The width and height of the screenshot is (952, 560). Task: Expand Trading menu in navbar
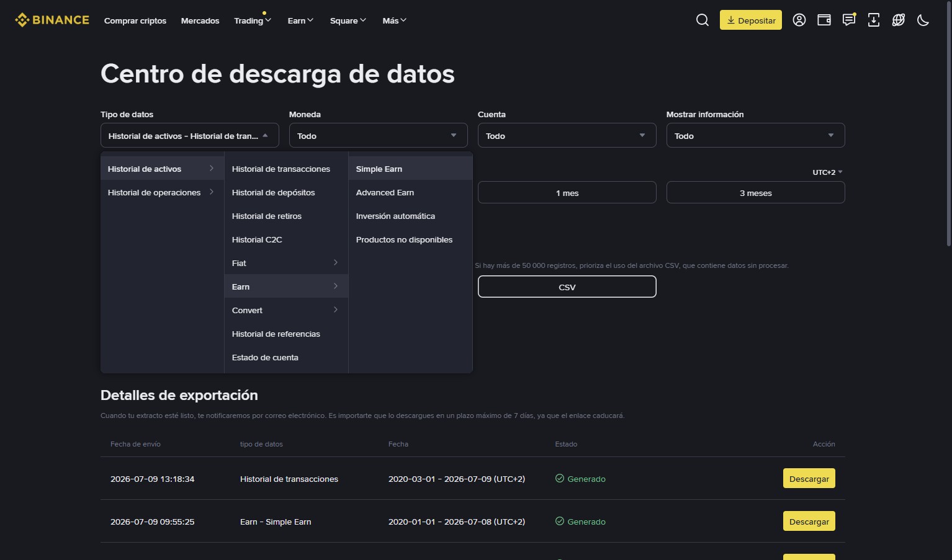(x=253, y=20)
